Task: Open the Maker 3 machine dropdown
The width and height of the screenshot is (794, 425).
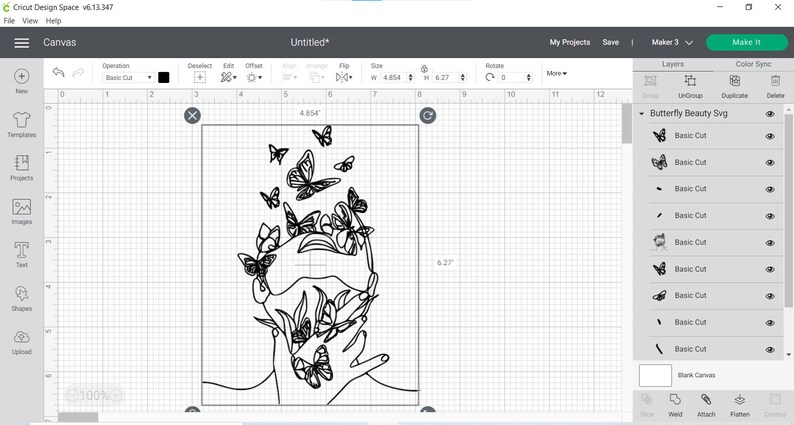Action: pyautogui.click(x=671, y=43)
